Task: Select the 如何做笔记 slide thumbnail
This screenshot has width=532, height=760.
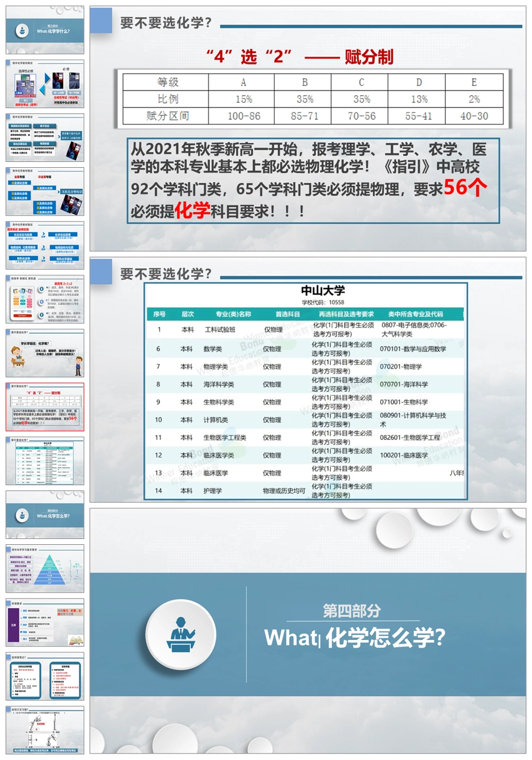Action: (x=45, y=675)
